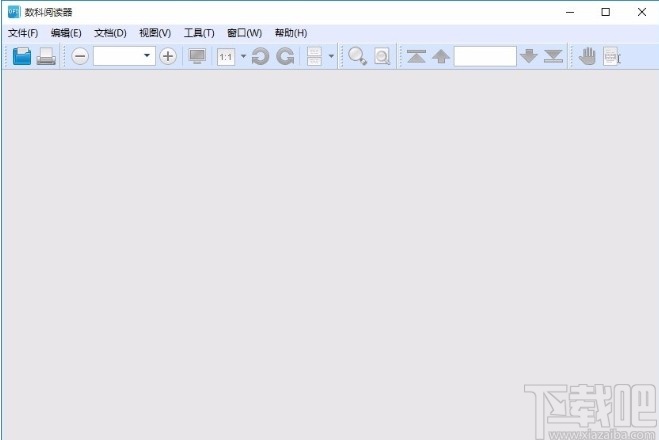This screenshot has width=659, height=440.
Task: Rotate page clockwise
Action: (286, 56)
